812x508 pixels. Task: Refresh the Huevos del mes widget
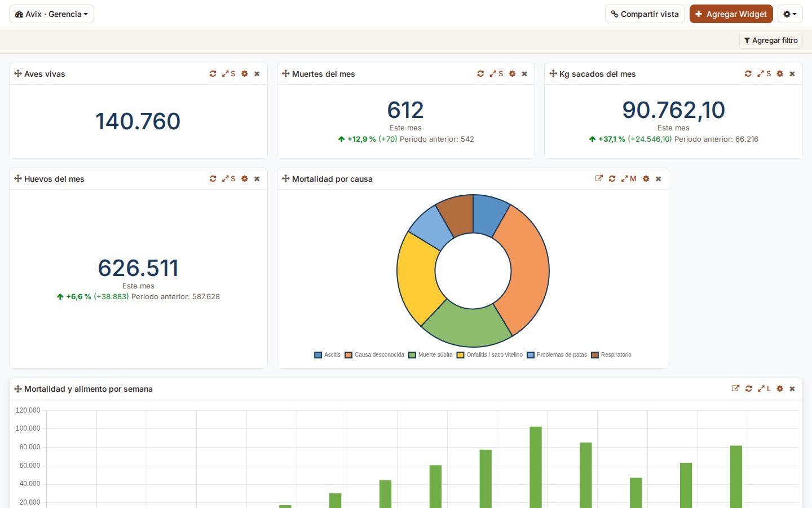pos(213,179)
